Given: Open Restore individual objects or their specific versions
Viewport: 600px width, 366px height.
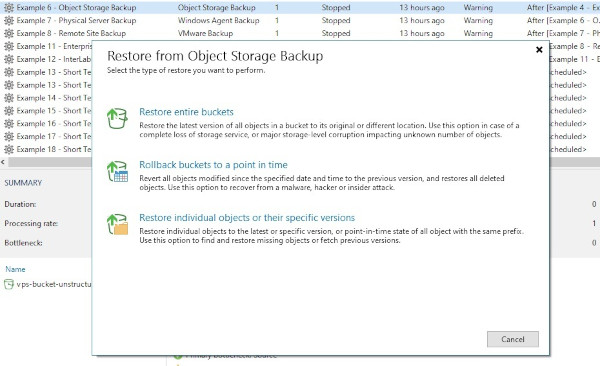Looking at the screenshot, I should (x=247, y=217).
